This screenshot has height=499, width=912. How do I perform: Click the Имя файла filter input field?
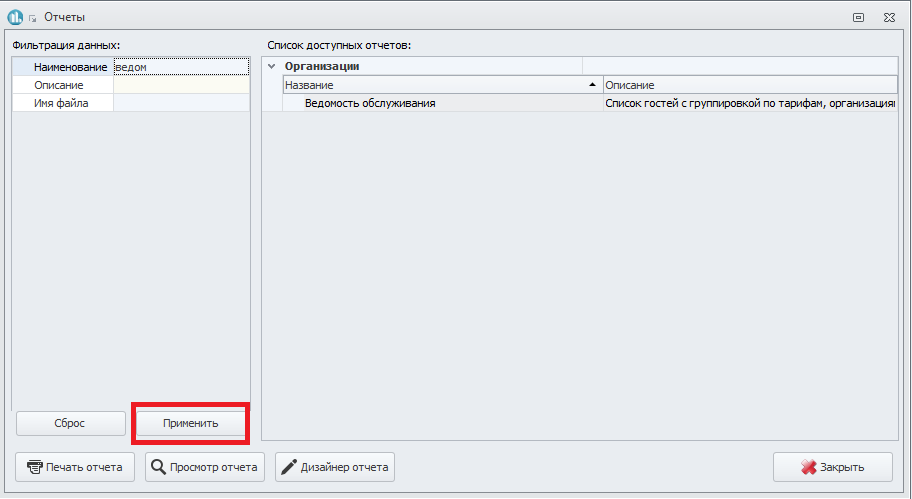[181, 103]
